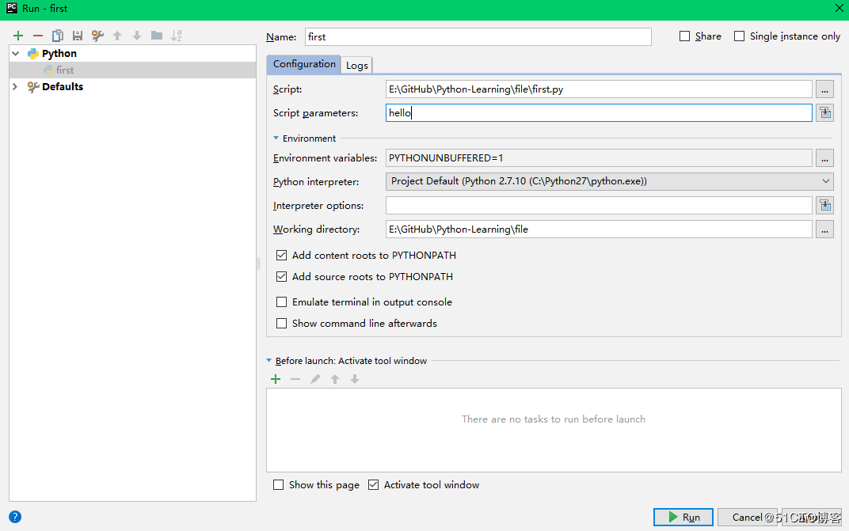Focus the Name input field
Image resolution: width=849 pixels, height=531 pixels.
click(x=478, y=37)
